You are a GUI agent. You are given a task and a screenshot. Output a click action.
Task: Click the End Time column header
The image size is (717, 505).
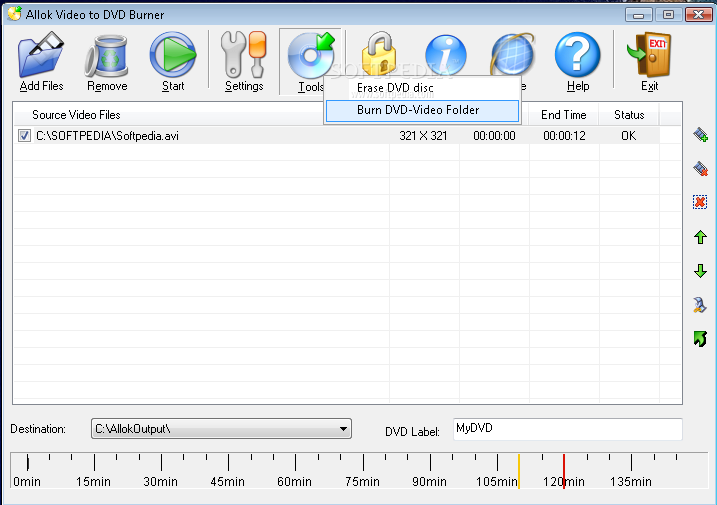(563, 115)
